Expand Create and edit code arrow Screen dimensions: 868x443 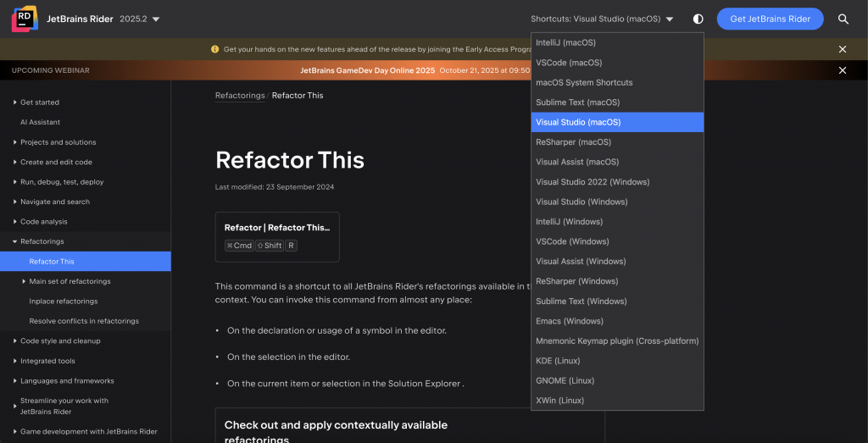(x=15, y=162)
